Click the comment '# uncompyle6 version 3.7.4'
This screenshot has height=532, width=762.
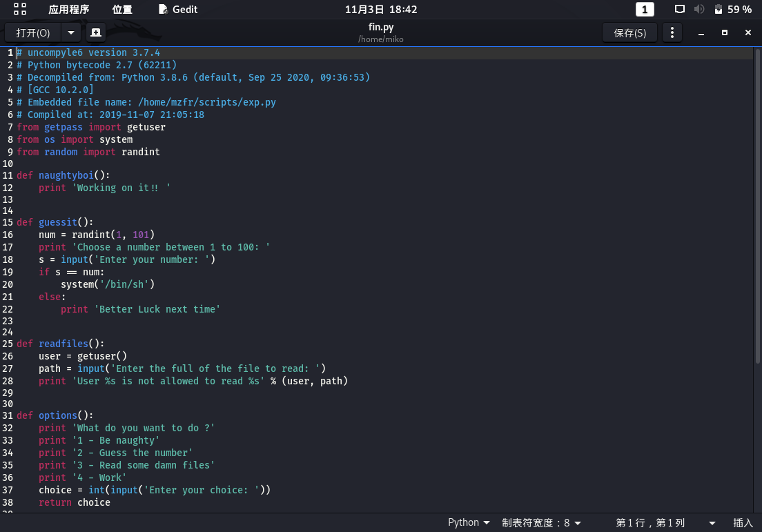coord(88,52)
